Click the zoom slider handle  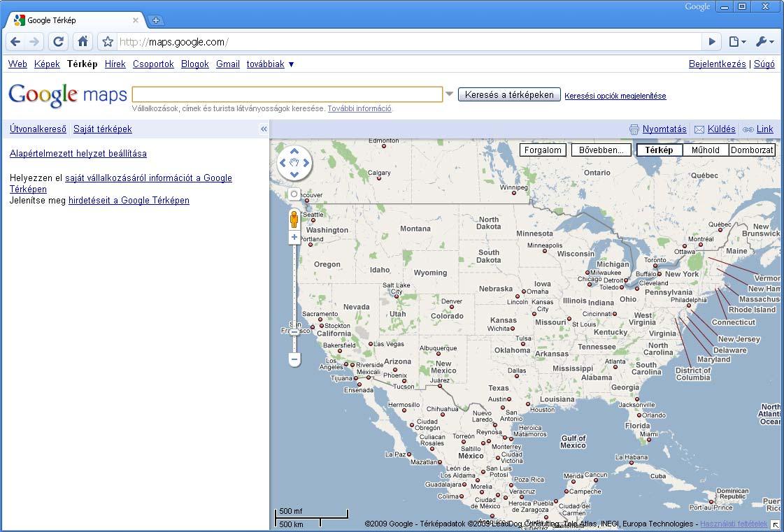tap(294, 331)
